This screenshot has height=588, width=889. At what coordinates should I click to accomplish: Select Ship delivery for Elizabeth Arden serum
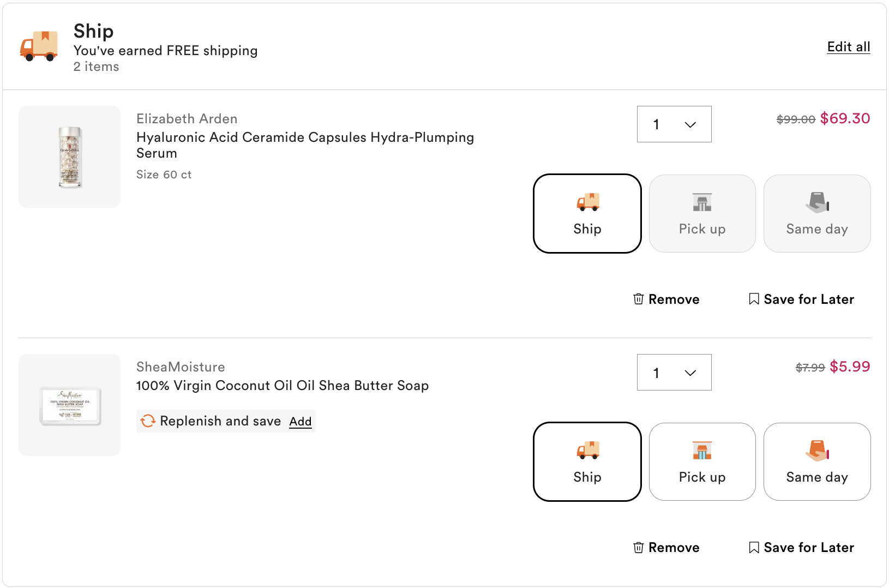[x=587, y=214]
